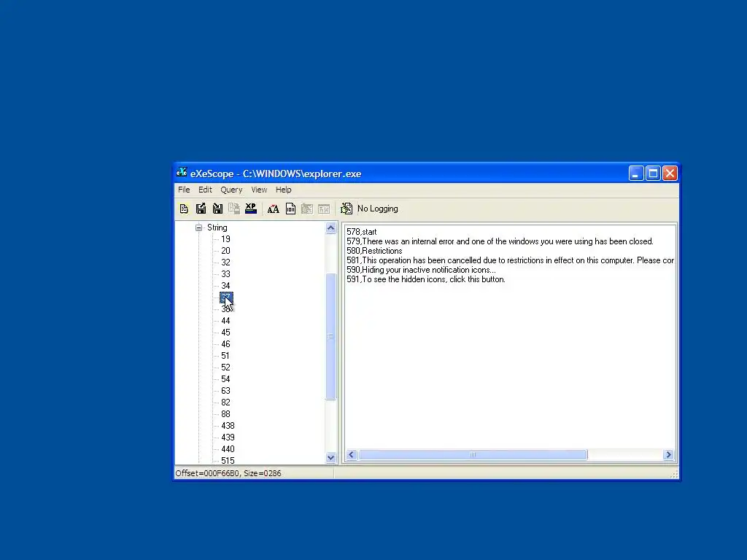Select string table 440 in the tree
747x560 pixels.
pos(228,449)
